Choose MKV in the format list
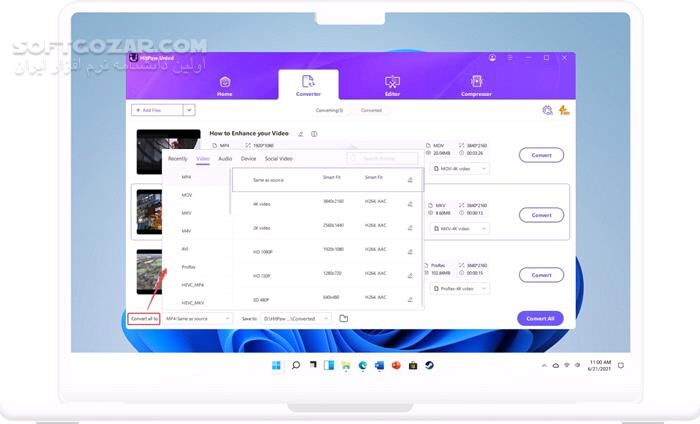The width and height of the screenshot is (700, 424). click(x=196, y=213)
